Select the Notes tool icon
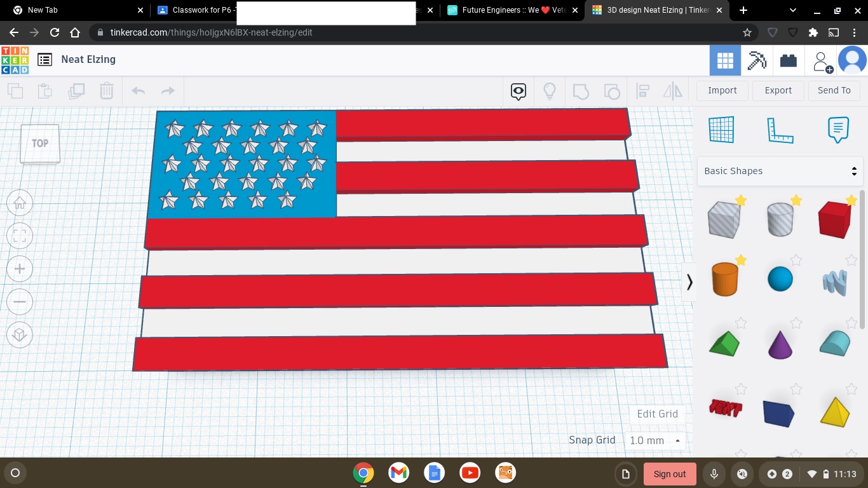 click(x=838, y=130)
